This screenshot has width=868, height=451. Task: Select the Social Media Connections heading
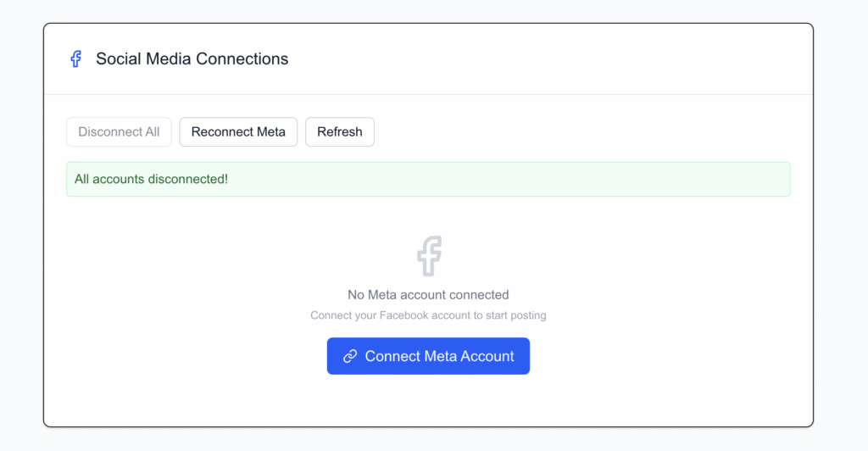click(192, 59)
